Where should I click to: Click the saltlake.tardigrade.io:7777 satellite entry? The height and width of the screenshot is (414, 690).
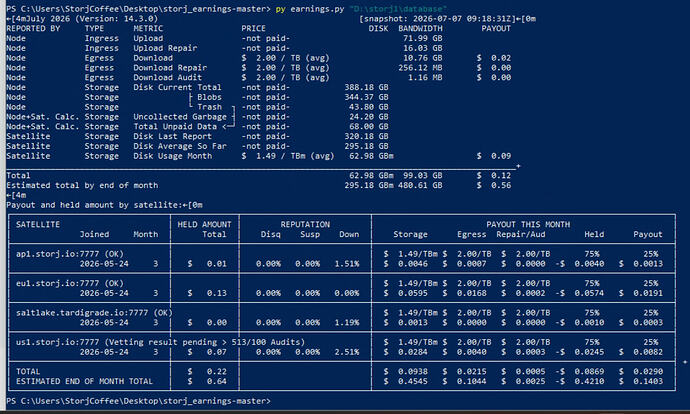[x=94, y=313]
